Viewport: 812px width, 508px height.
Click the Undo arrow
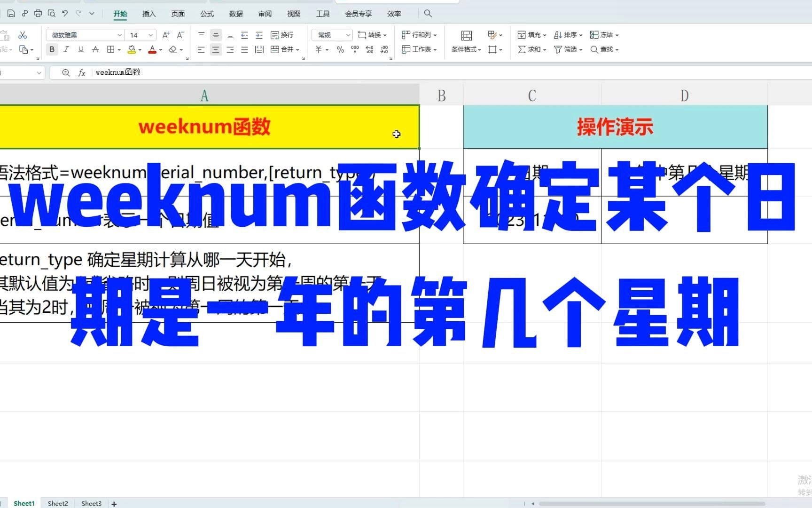click(65, 14)
